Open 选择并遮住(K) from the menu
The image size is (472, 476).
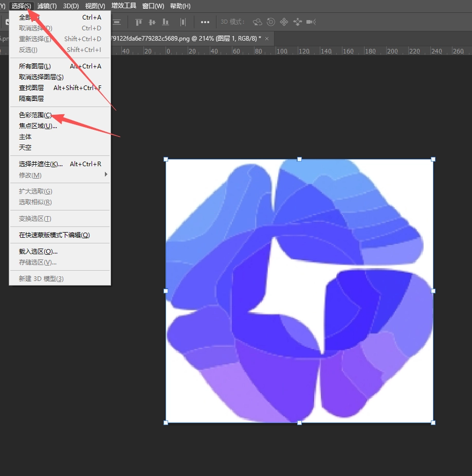point(41,164)
